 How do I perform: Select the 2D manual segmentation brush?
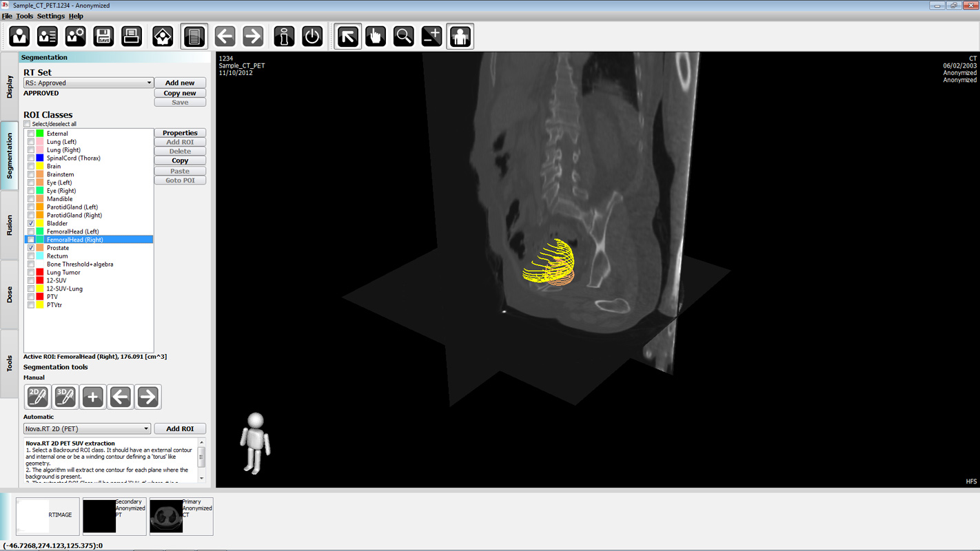38,397
